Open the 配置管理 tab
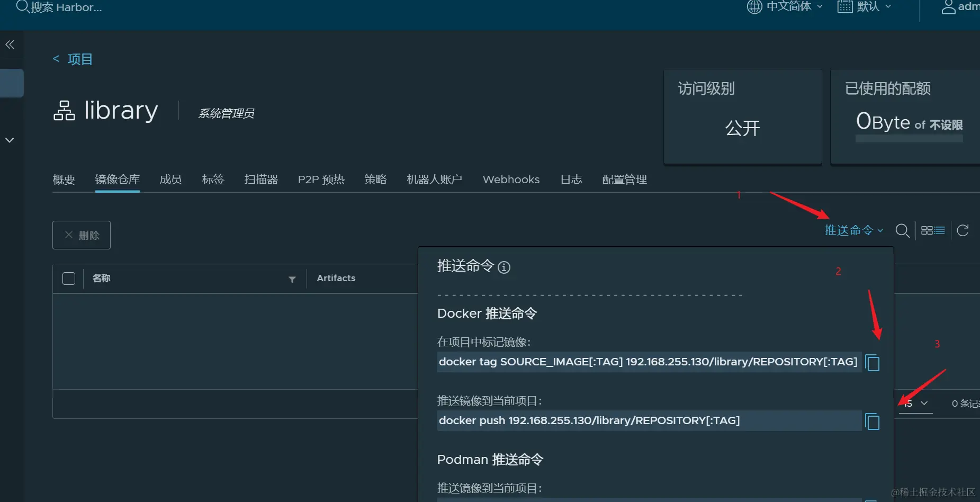Viewport: 980px width, 502px height. click(625, 180)
